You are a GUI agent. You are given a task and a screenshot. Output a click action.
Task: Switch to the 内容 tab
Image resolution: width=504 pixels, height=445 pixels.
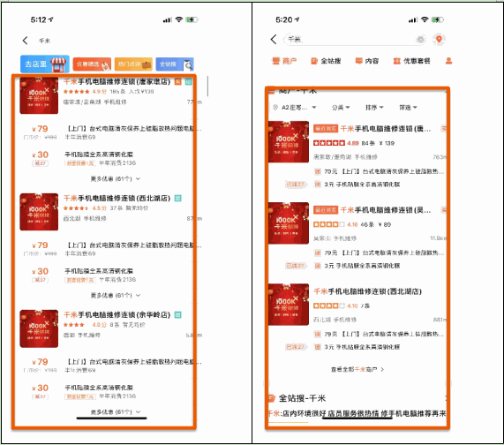pos(367,61)
